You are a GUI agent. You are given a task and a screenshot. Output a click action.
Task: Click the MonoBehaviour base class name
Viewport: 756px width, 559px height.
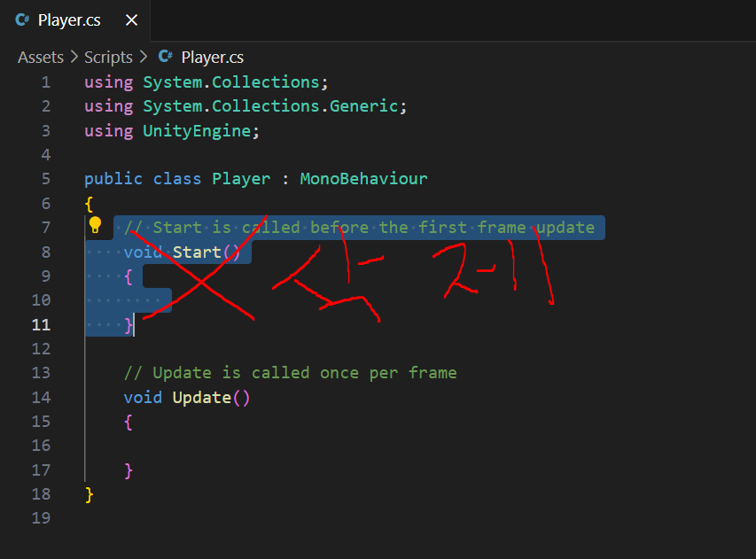[x=363, y=179]
